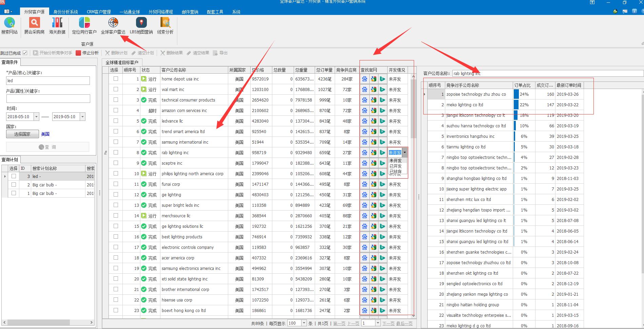Open the end date 2019-05-10 dropdown
The width and height of the screenshot is (644, 329).
click(82, 117)
